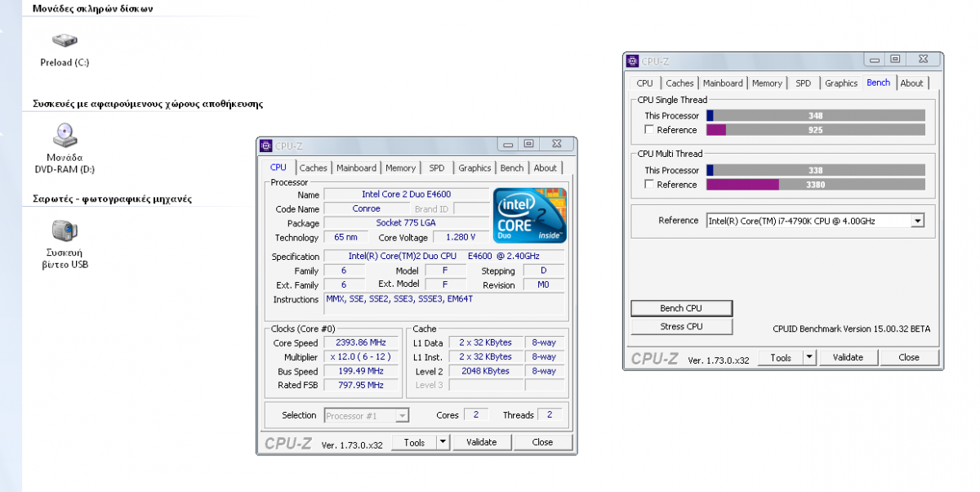Image resolution: width=980 pixels, height=492 pixels.
Task: Open the Preload (C:) hard drive icon
Action: [x=65, y=40]
